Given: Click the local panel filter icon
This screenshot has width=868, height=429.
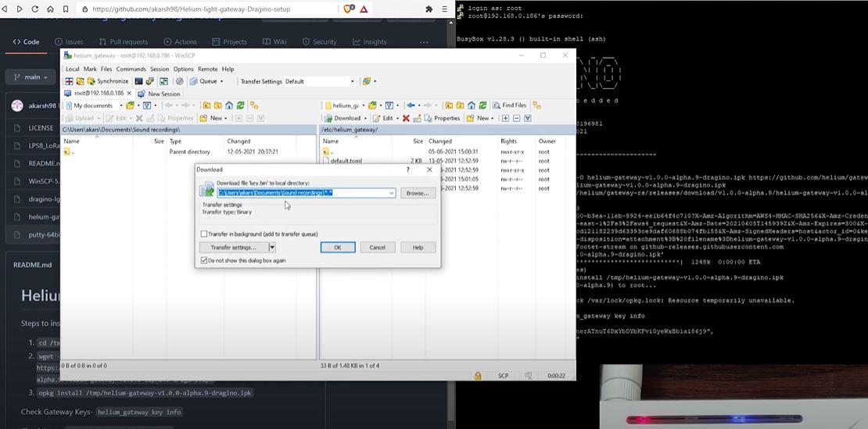Looking at the screenshot, I should pos(147,105).
